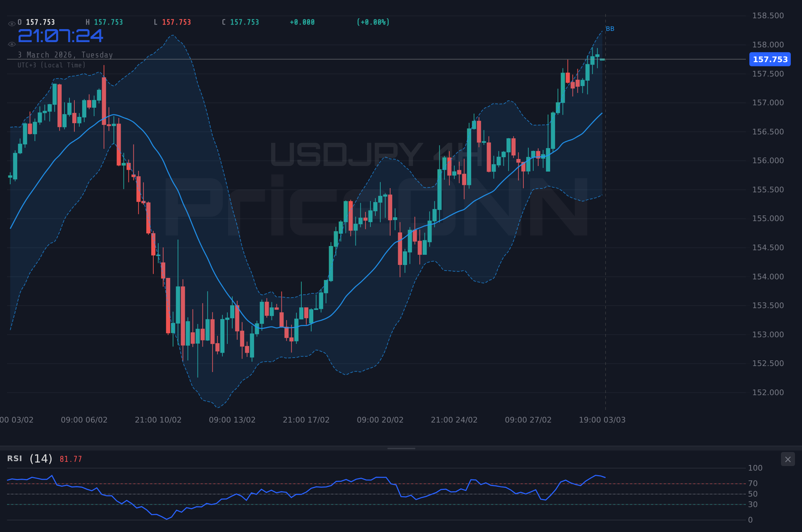802x532 pixels.
Task: Hide the Bollinger Bands indicator via its eye icon
Action: 12,44
